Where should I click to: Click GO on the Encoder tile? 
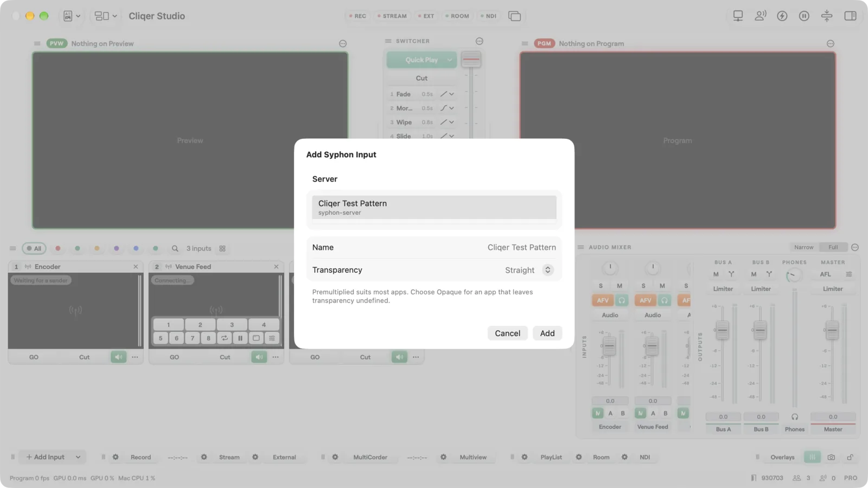pyautogui.click(x=34, y=357)
